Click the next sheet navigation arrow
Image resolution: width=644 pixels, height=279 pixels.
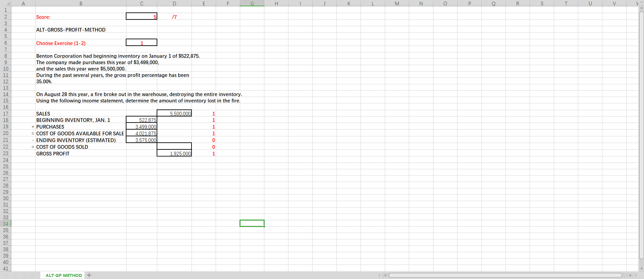tap(24, 275)
